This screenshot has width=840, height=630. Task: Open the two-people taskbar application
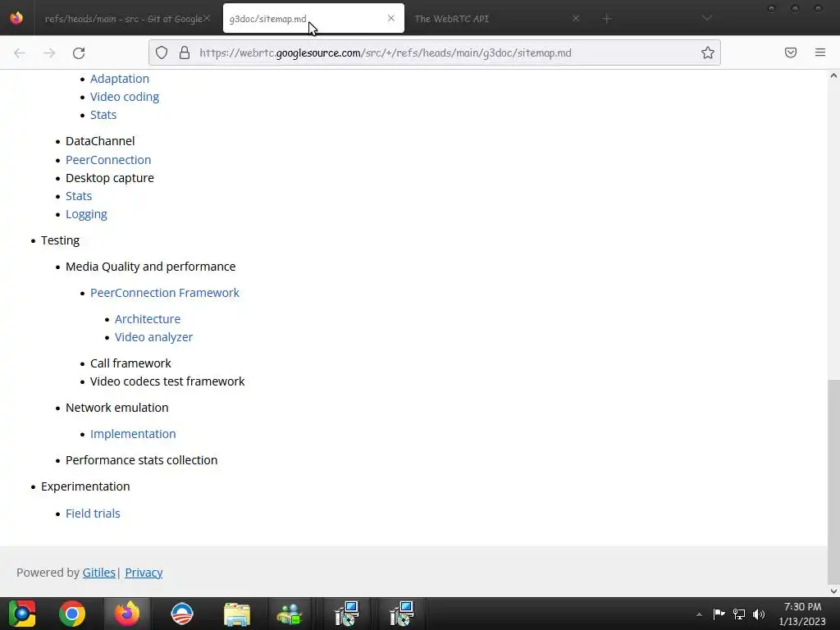pos(290,614)
